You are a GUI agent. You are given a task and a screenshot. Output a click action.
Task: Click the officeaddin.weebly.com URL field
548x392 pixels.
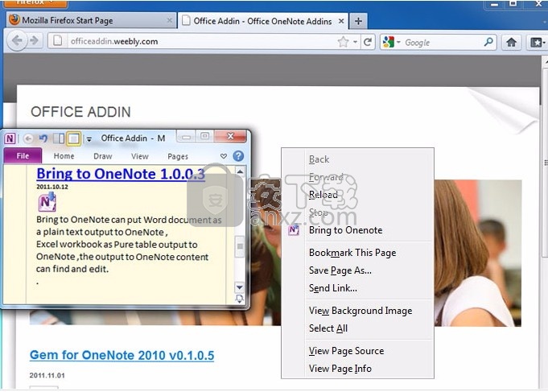pos(203,42)
